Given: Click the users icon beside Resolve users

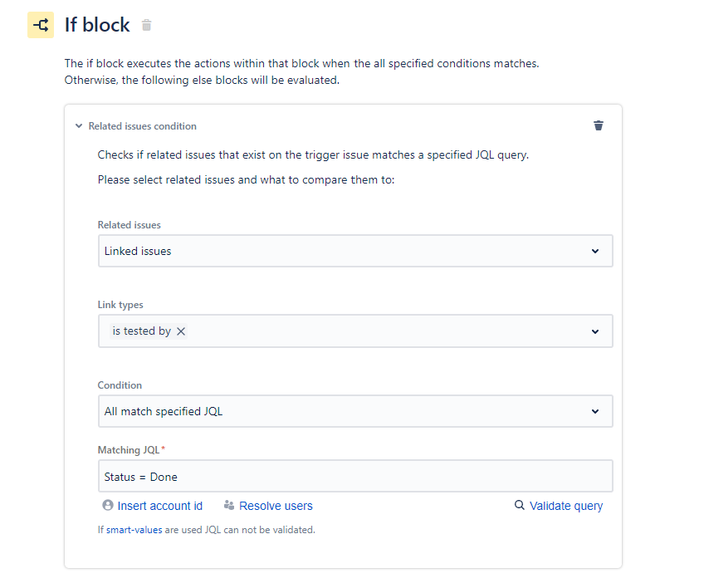Looking at the screenshot, I should point(229,505).
